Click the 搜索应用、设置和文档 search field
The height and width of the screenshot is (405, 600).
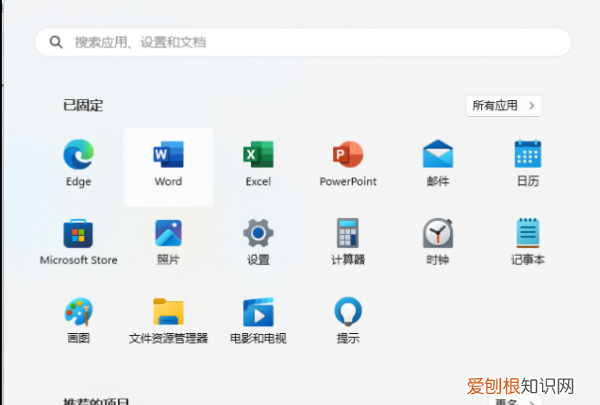coord(303,42)
